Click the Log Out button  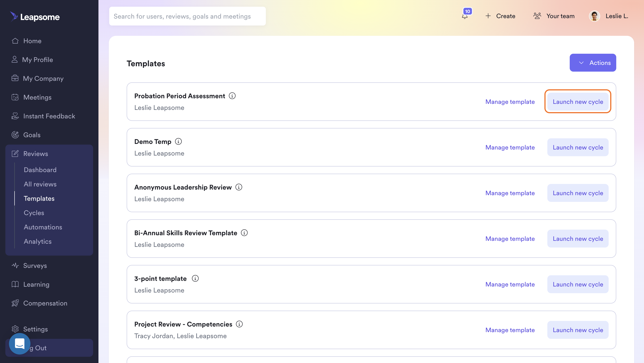coord(49,348)
